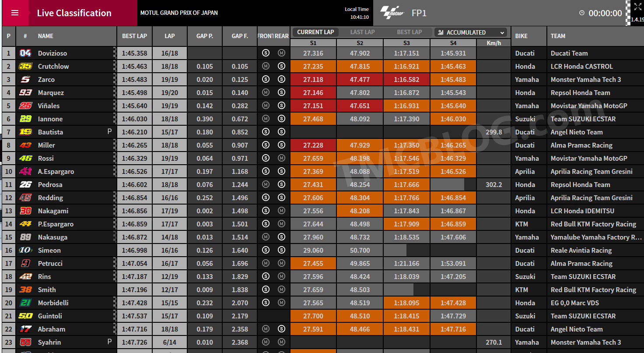This screenshot has width=644, height=353.
Task: Select Marquez's number 93 badge
Action: [x=25, y=92]
